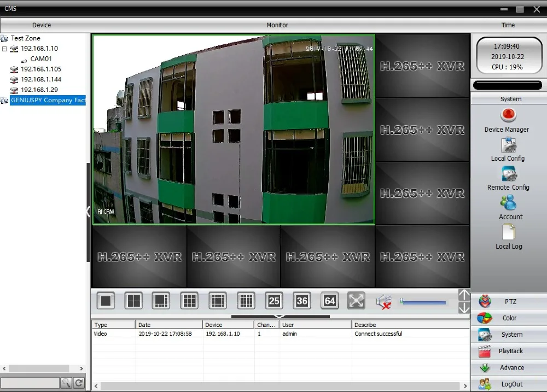Select the 13-view split layout
Image resolution: width=547 pixels, height=392 pixels.
[x=218, y=301]
